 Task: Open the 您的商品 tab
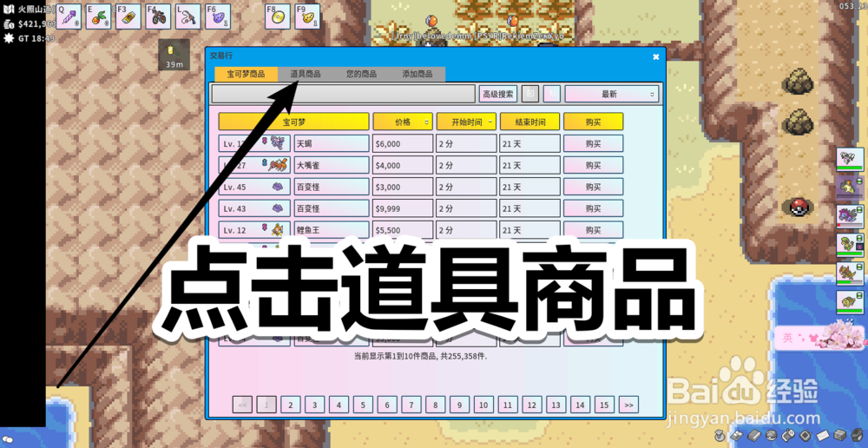point(361,74)
